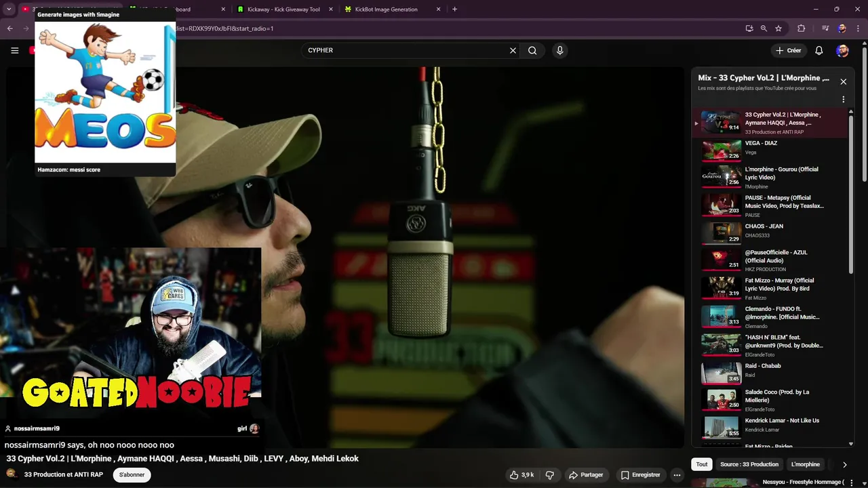Image resolution: width=868 pixels, height=488 pixels.
Task: Select the Tout filter chip
Action: [x=702, y=464]
